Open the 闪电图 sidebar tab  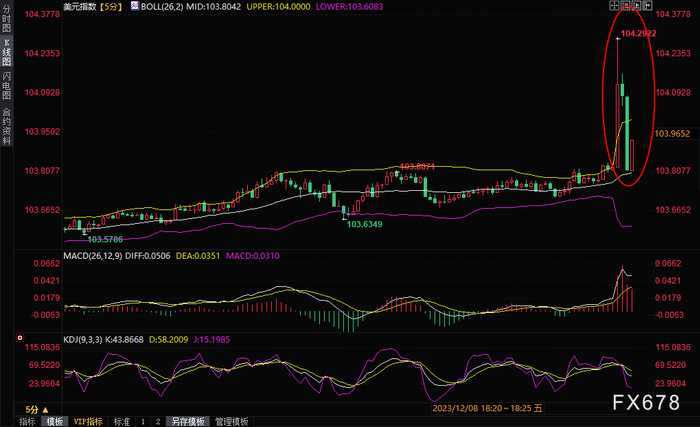6,85
